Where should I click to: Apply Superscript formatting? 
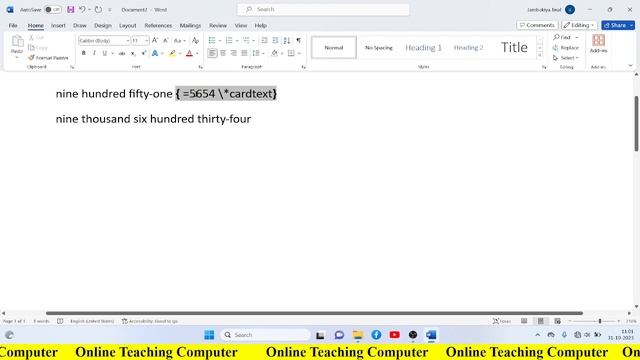144,53
